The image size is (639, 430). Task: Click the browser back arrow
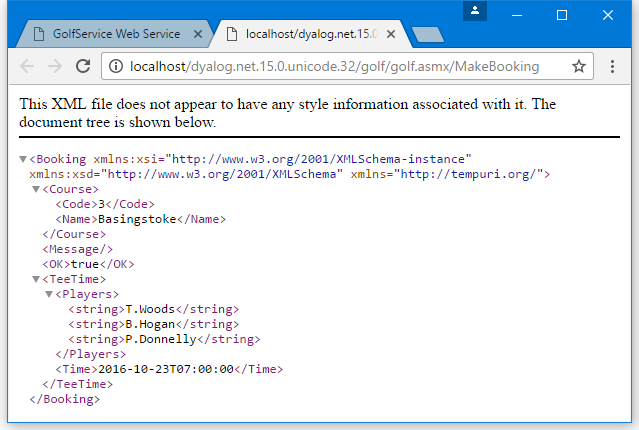click(27, 67)
